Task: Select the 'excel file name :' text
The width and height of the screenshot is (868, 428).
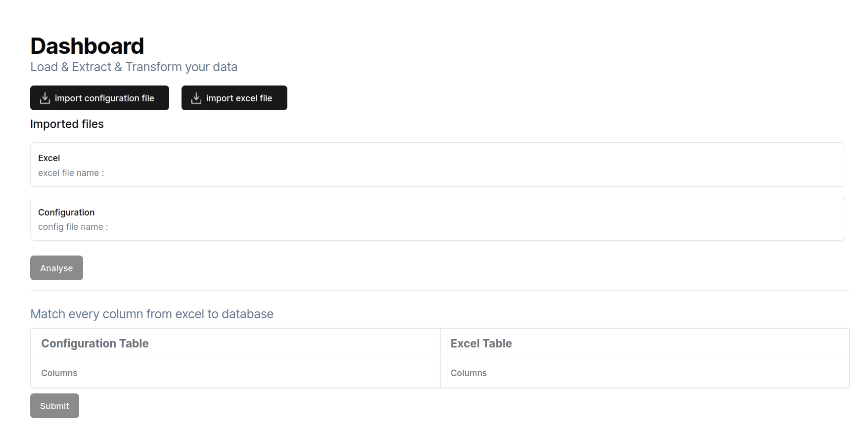Action: click(x=71, y=173)
